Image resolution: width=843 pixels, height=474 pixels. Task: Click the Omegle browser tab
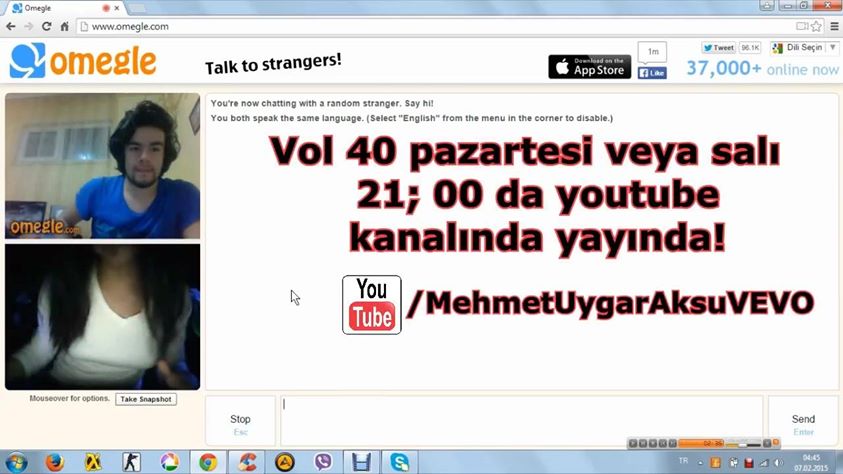(x=65, y=8)
